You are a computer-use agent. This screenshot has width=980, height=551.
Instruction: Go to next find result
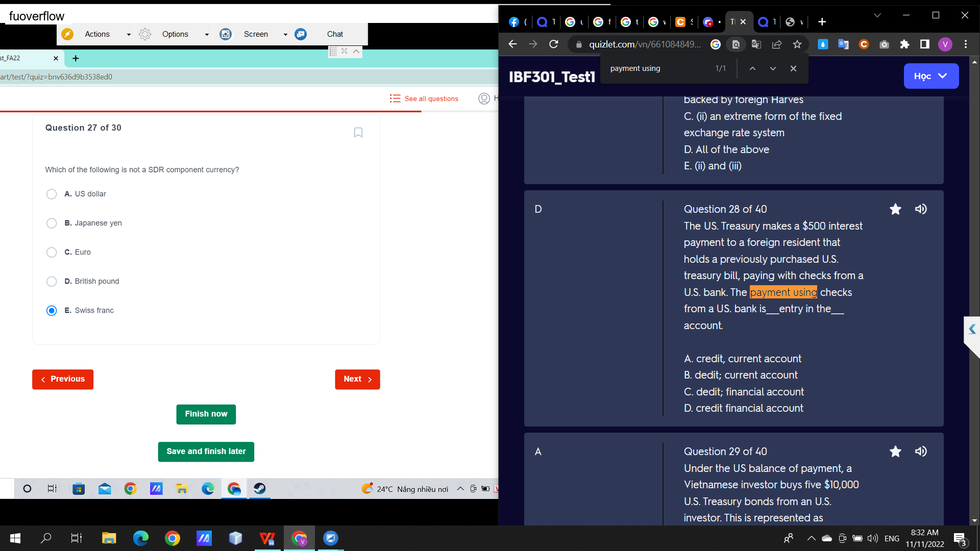click(773, 68)
